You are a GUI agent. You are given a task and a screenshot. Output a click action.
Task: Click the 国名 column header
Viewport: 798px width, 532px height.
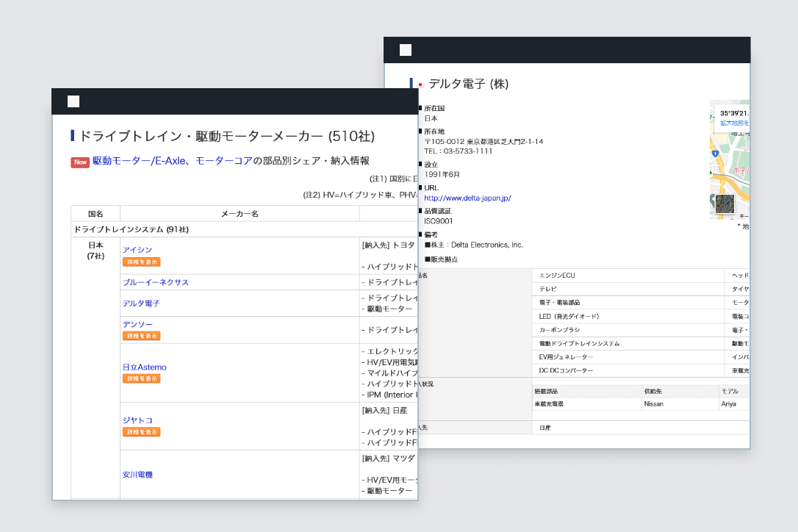[x=96, y=214]
